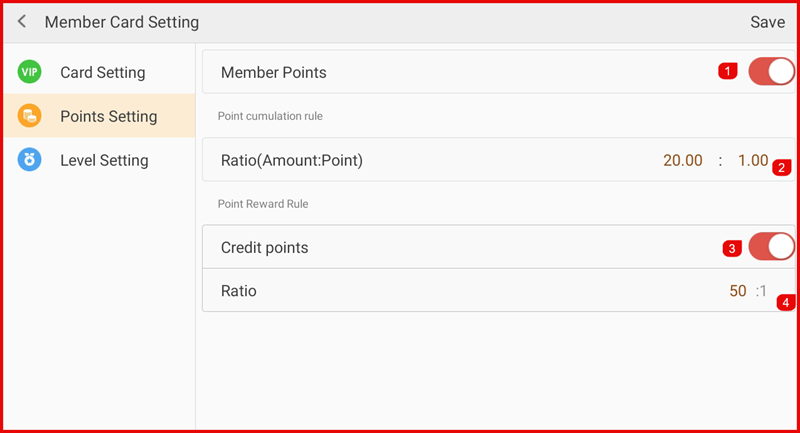Viewport: 800px width, 433px height.
Task: Click the red badge numbered 4
Action: pyautogui.click(x=787, y=301)
